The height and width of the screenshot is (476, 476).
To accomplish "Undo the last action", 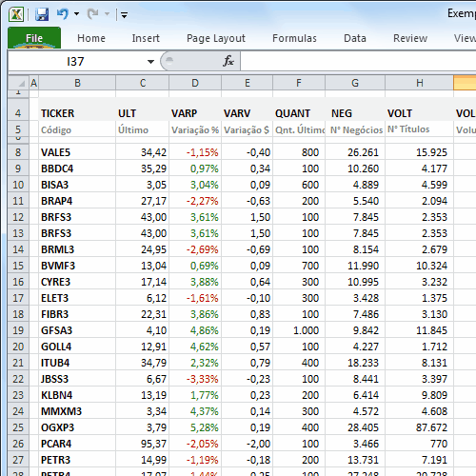I will 63,14.
